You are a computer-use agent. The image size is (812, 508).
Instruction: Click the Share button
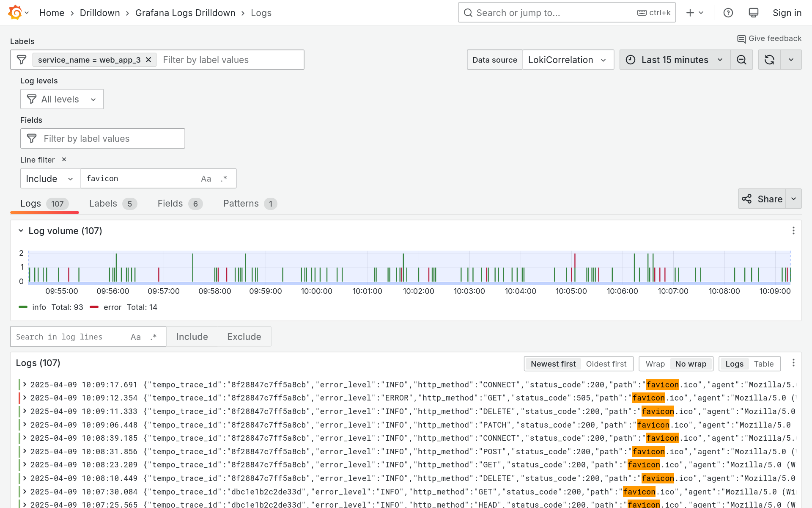pos(762,199)
